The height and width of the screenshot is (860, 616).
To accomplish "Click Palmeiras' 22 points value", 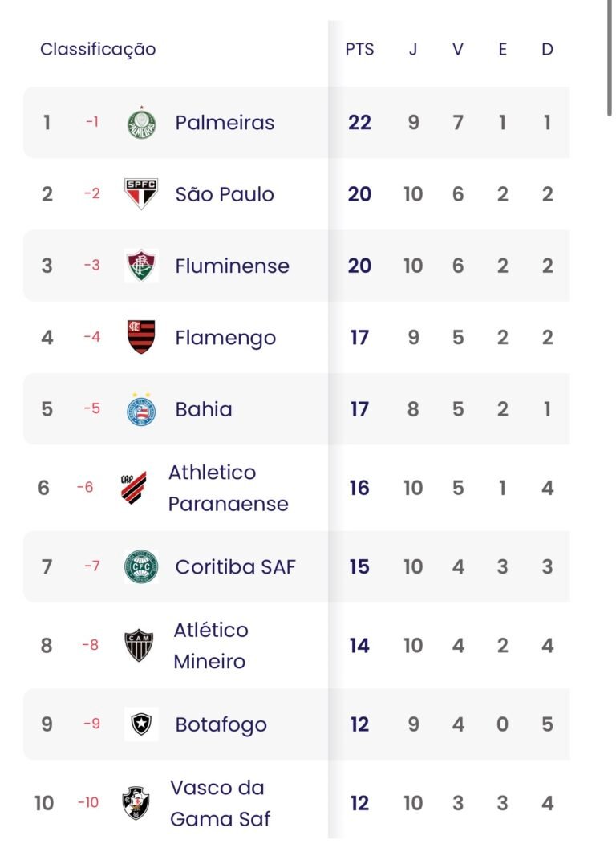I will (x=359, y=123).
